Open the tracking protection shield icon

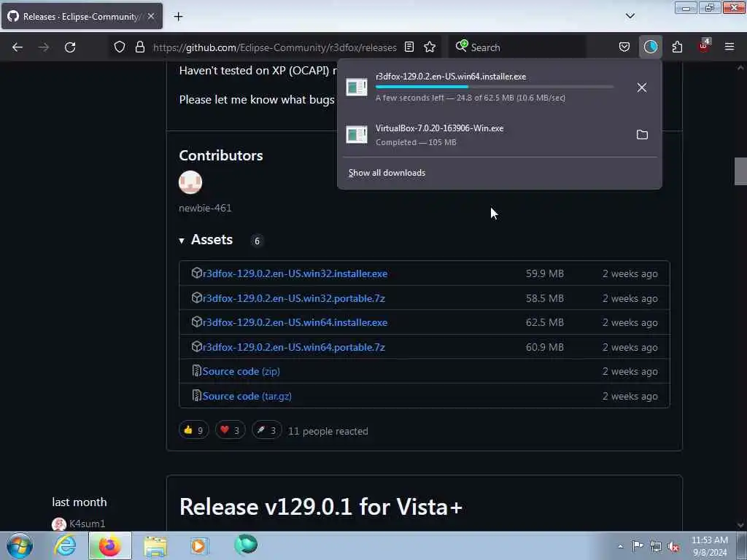(120, 47)
